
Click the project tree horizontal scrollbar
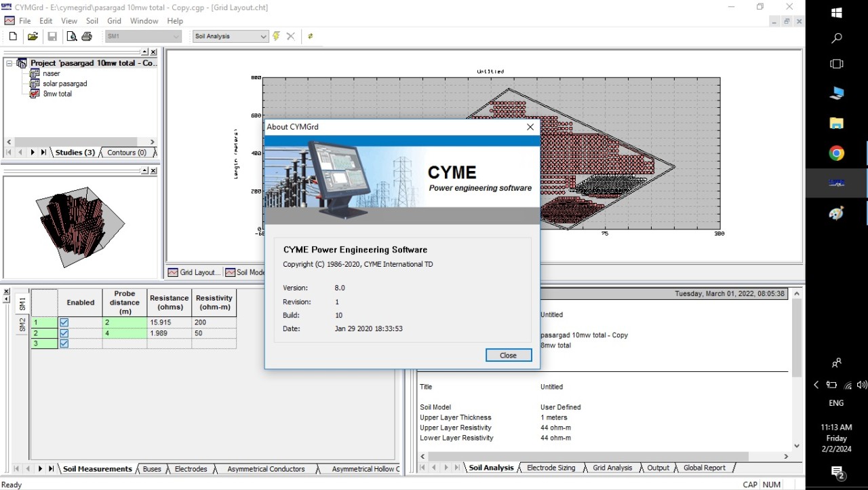pyautogui.click(x=80, y=142)
